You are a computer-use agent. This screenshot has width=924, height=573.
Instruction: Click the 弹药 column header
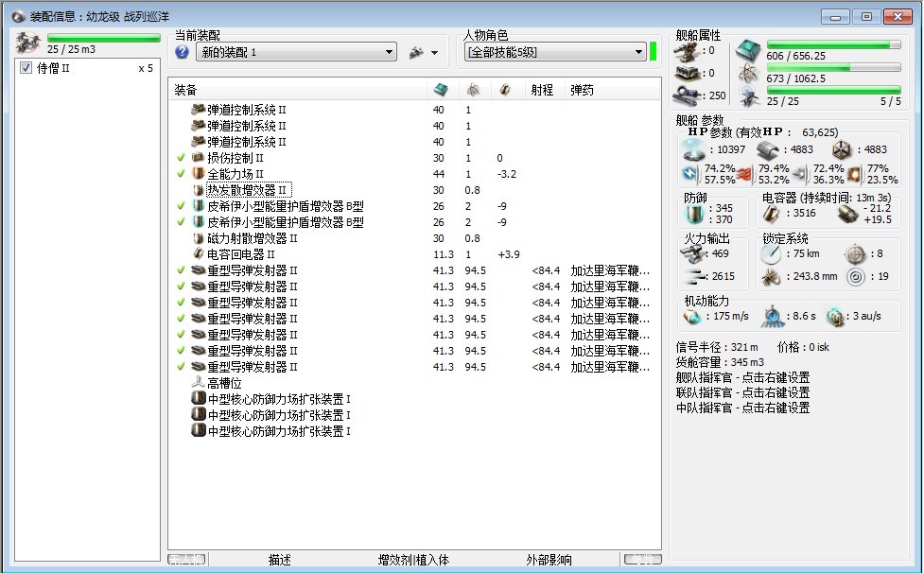click(612, 90)
